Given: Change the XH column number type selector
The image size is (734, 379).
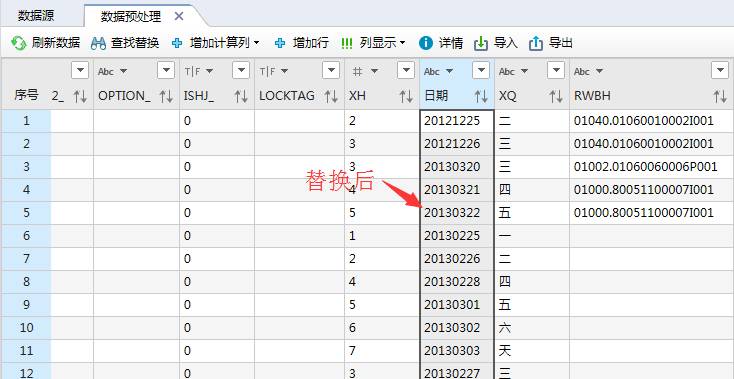Looking at the screenshot, I should (365, 71).
